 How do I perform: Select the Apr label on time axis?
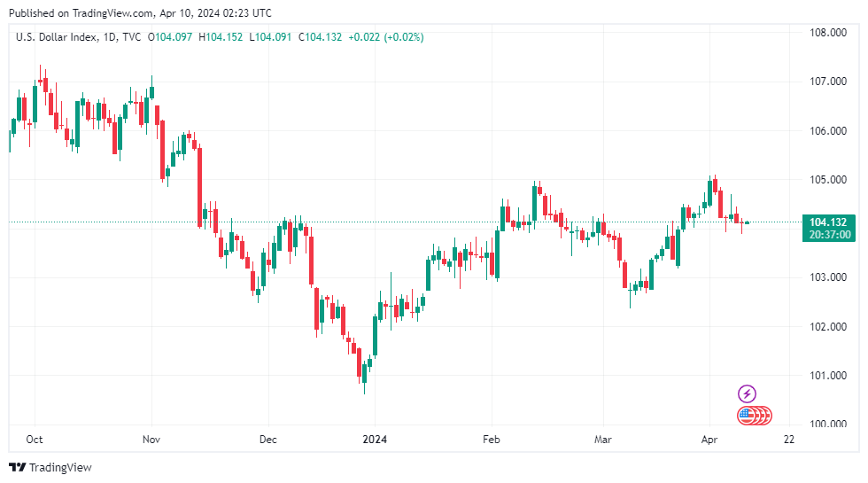[709, 439]
